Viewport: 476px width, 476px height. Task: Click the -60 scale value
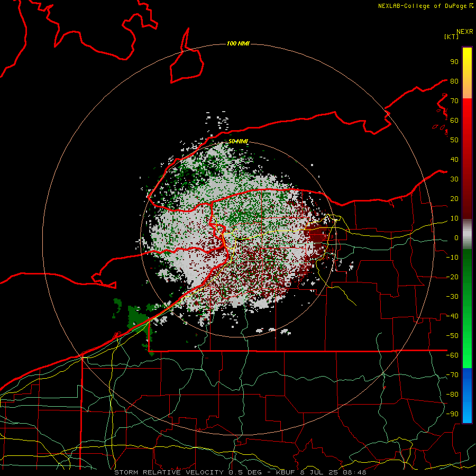coord(452,355)
